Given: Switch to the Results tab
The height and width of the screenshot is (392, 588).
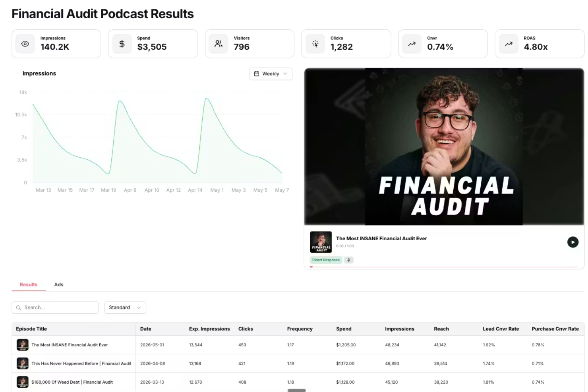Looking at the screenshot, I should [x=29, y=284].
